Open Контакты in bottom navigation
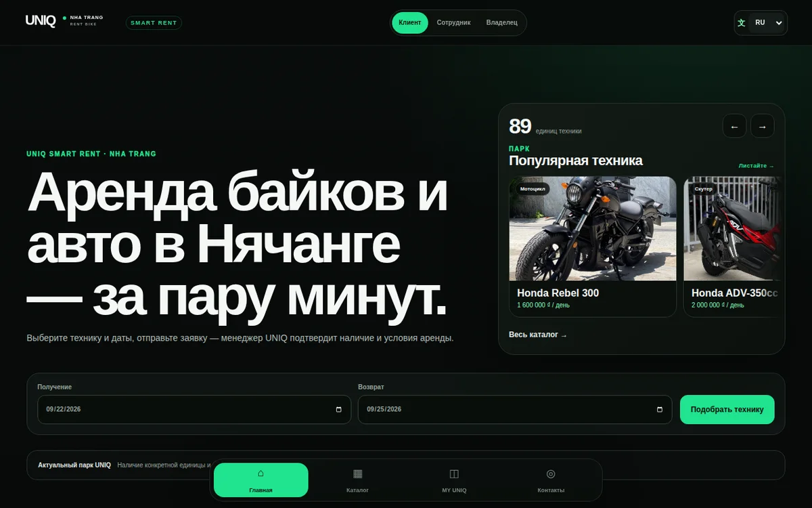This screenshot has height=508, width=812. coord(551,480)
